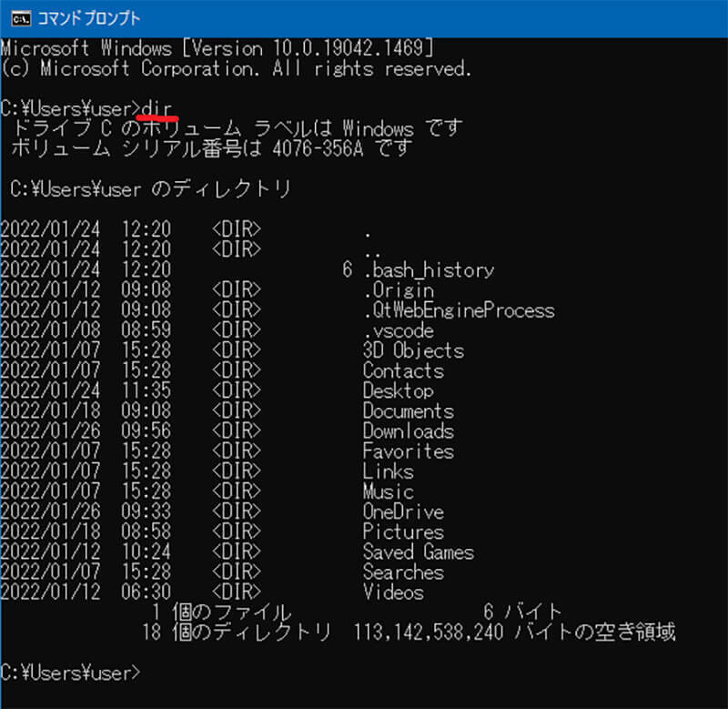Click the Videos directory entry
Viewport: 728px width, 709px height.
click(x=393, y=593)
